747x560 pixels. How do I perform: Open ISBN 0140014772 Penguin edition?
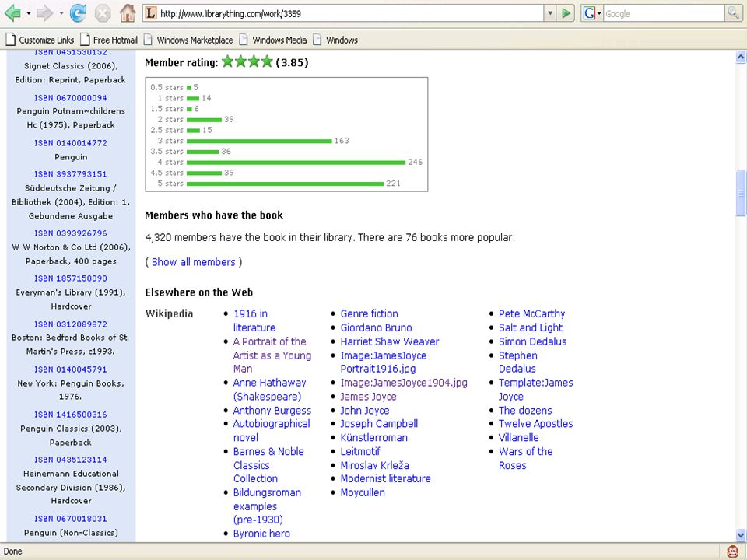point(71,143)
